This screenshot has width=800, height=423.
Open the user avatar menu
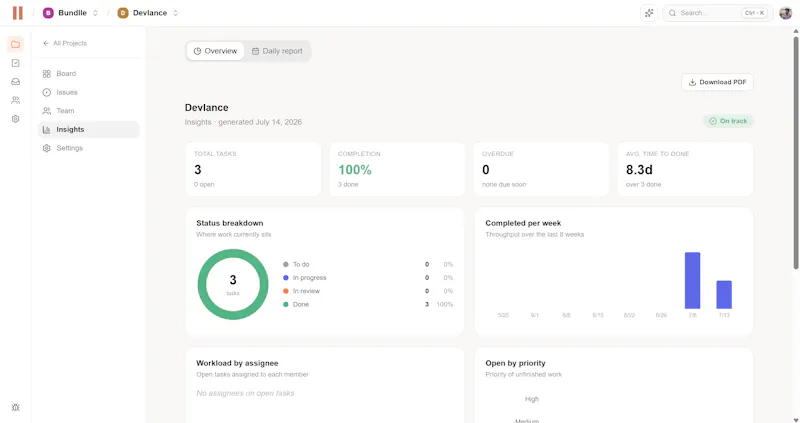[x=785, y=13]
